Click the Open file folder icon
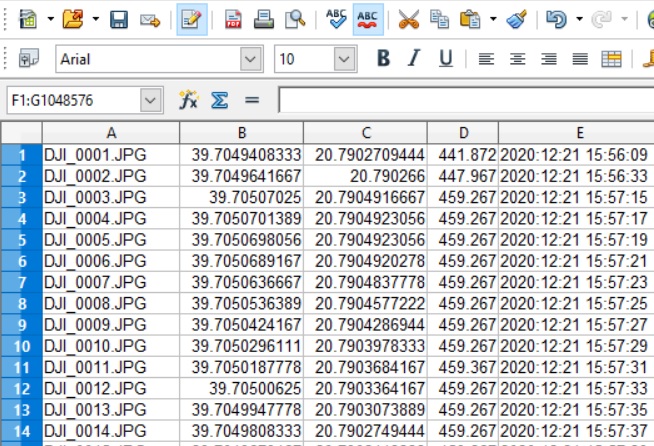This screenshot has width=654, height=446. click(73, 19)
